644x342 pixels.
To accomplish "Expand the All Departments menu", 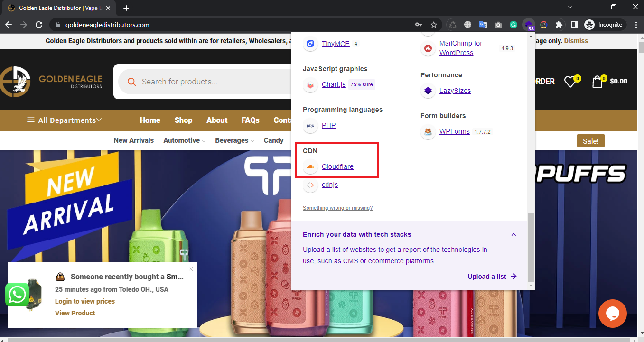I will click(x=64, y=120).
